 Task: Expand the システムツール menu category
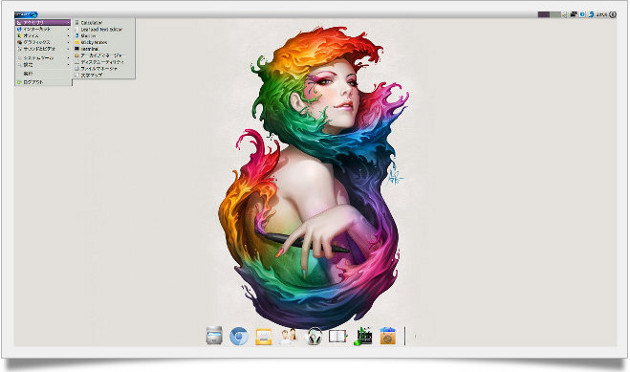pos(43,58)
